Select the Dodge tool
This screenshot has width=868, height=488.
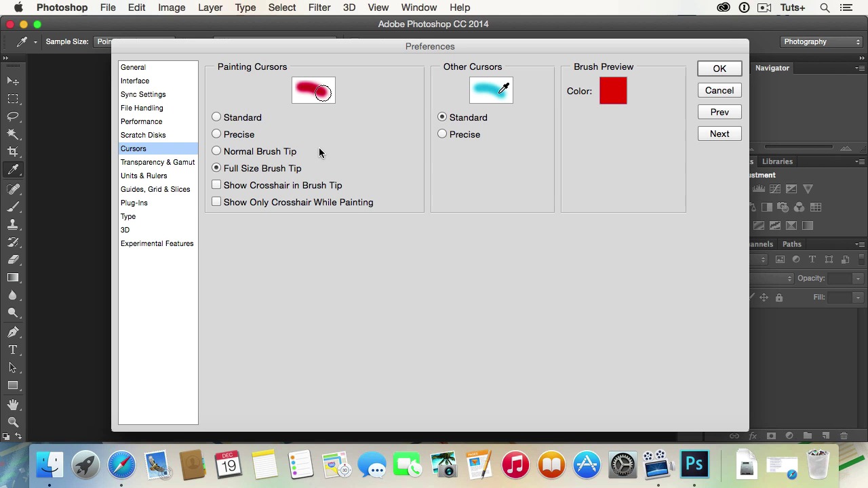[13, 313]
